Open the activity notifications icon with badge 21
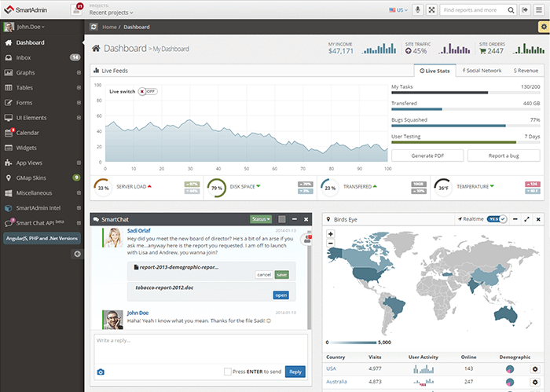 (x=77, y=9)
